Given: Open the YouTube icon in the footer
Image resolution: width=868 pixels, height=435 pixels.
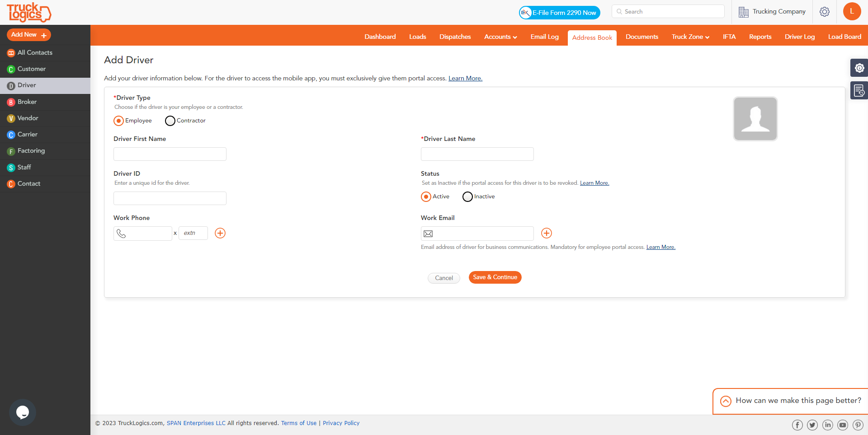Looking at the screenshot, I should pyautogui.click(x=843, y=425).
